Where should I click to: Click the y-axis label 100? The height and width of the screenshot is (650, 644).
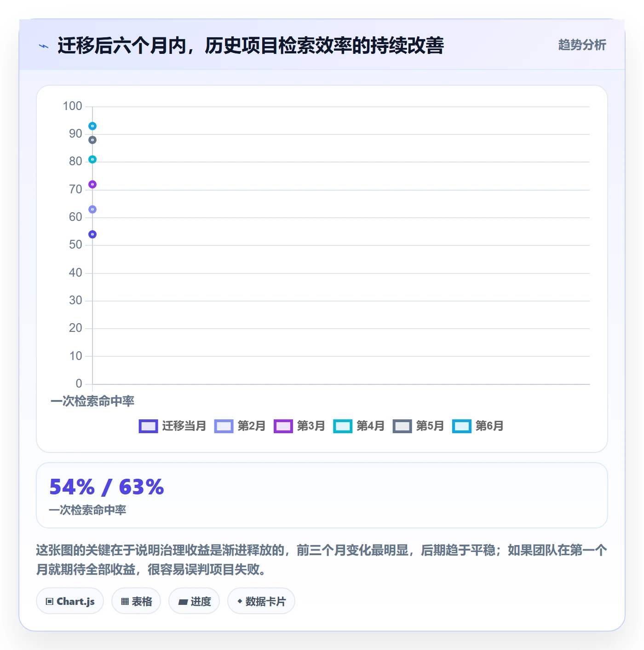click(x=72, y=106)
